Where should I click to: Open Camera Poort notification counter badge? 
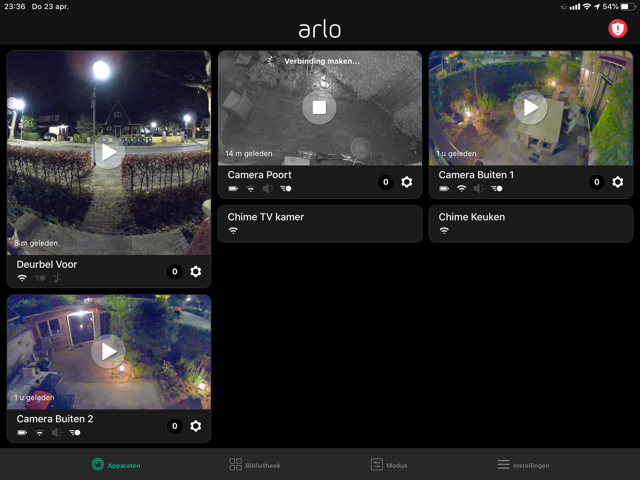(386, 182)
